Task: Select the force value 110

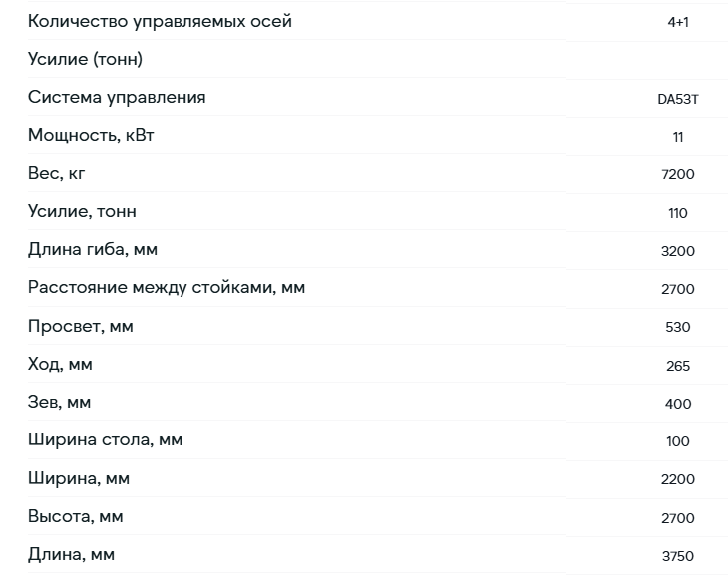Action: 678,213
